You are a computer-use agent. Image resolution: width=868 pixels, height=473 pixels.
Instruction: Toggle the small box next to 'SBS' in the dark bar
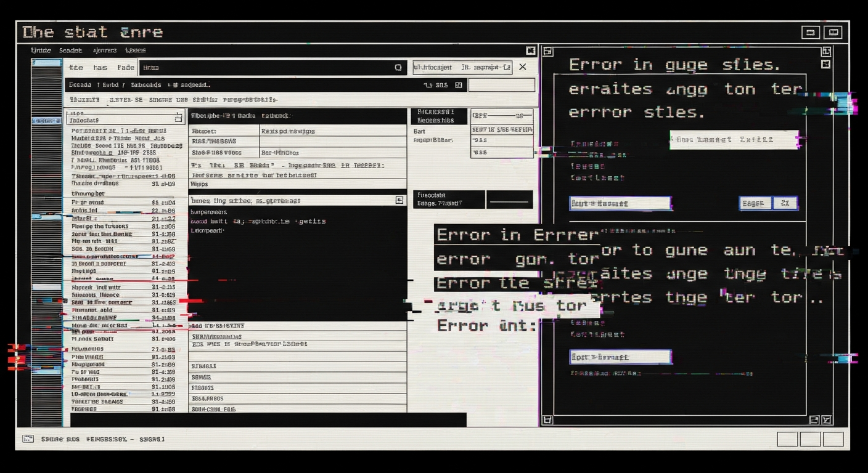[x=458, y=85]
